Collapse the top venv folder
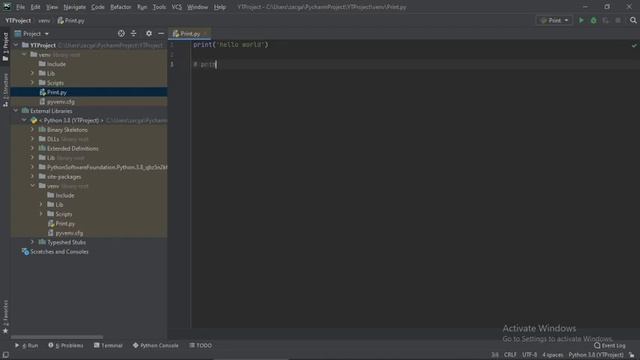 click(x=24, y=54)
